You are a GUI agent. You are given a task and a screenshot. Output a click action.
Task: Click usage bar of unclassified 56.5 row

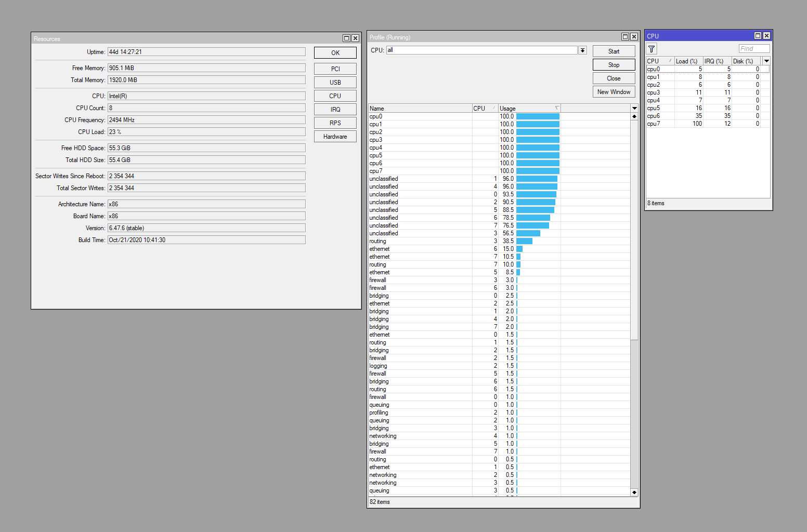[x=528, y=233]
